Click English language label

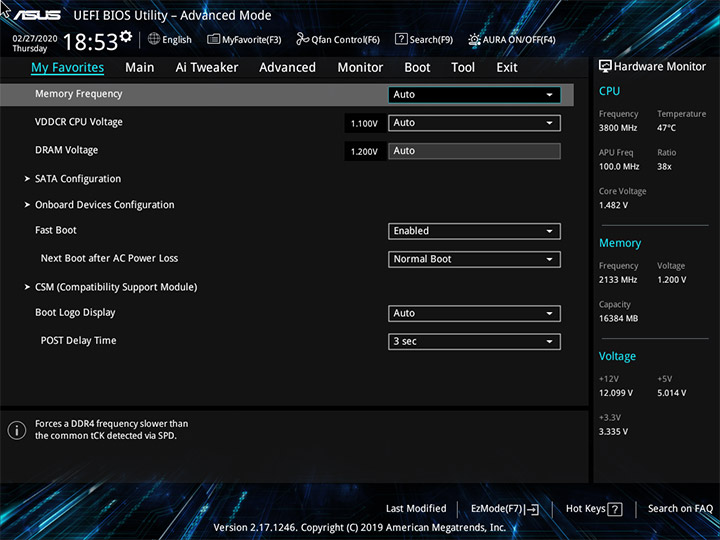177,40
